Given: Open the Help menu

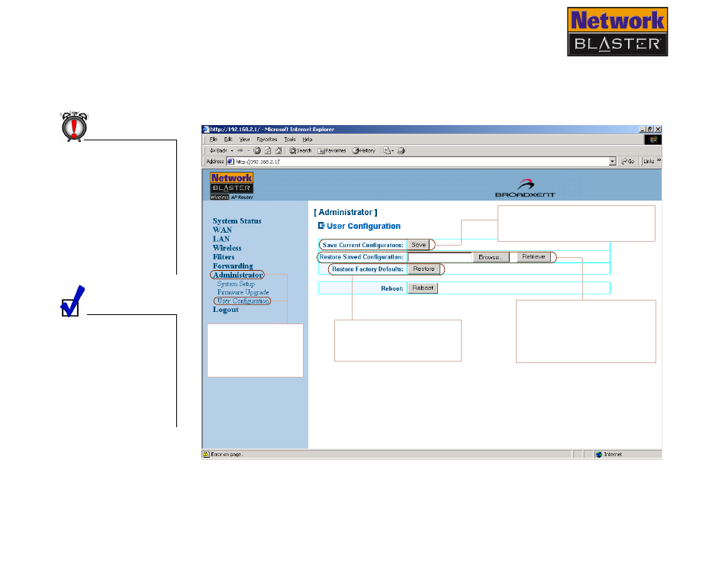Looking at the screenshot, I should tap(308, 139).
